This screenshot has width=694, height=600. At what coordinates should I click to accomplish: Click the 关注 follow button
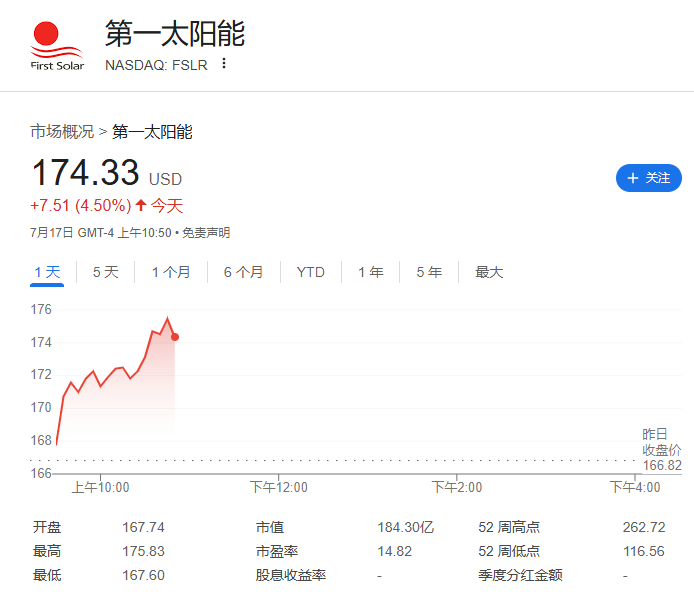(648, 178)
